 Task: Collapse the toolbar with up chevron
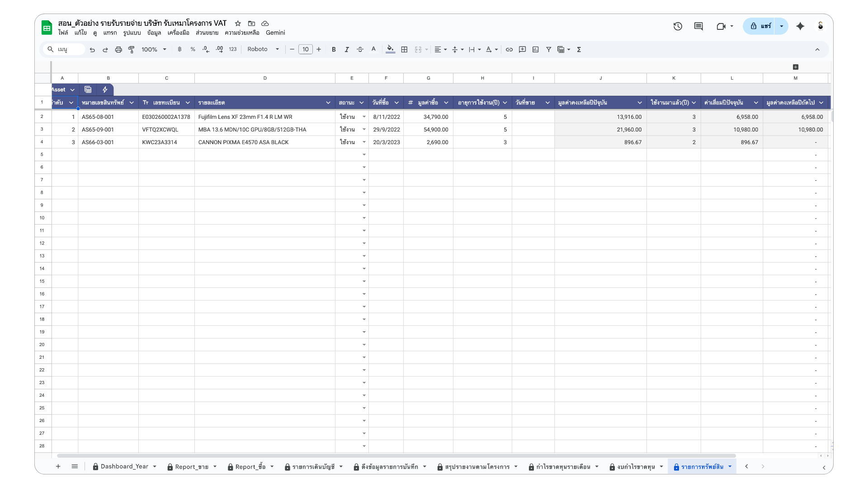pos(817,49)
